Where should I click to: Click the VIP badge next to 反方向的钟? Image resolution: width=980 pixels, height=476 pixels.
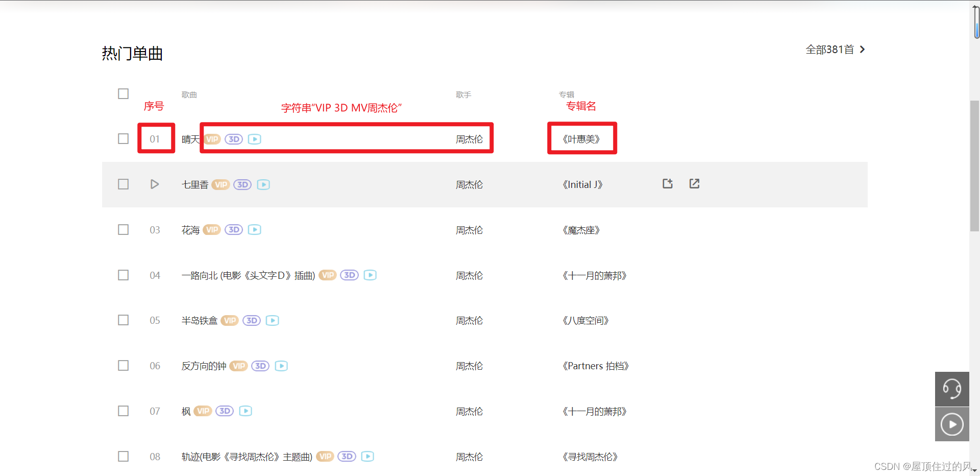[x=238, y=366]
